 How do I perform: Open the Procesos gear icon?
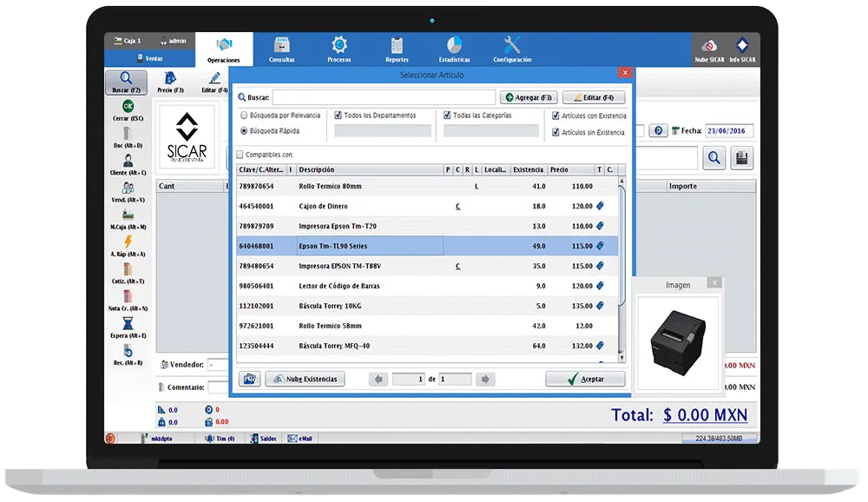(339, 45)
